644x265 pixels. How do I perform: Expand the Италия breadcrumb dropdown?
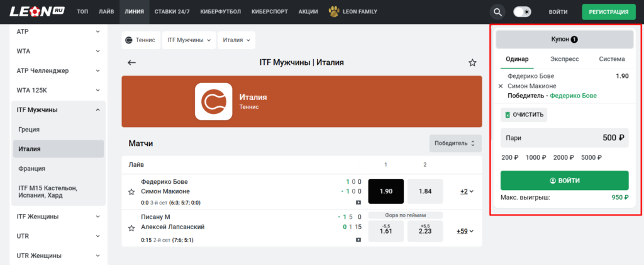click(x=236, y=40)
